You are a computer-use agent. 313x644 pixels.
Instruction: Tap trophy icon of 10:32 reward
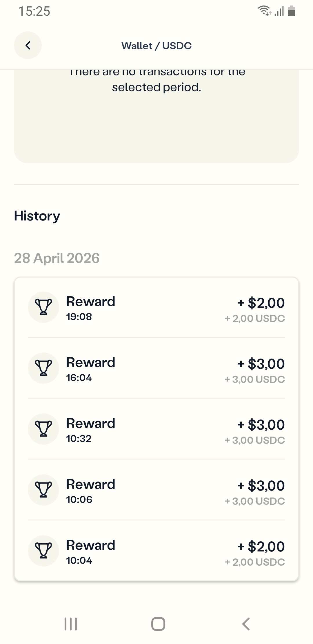[43, 429]
